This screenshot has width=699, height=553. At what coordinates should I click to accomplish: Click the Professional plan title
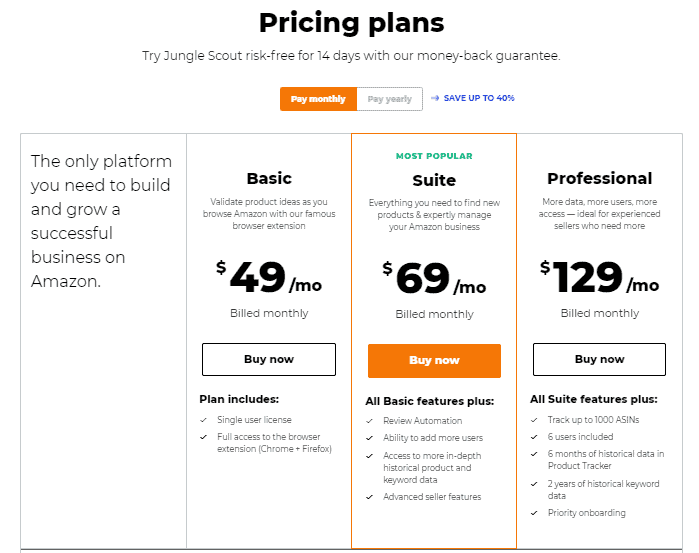pos(600,178)
